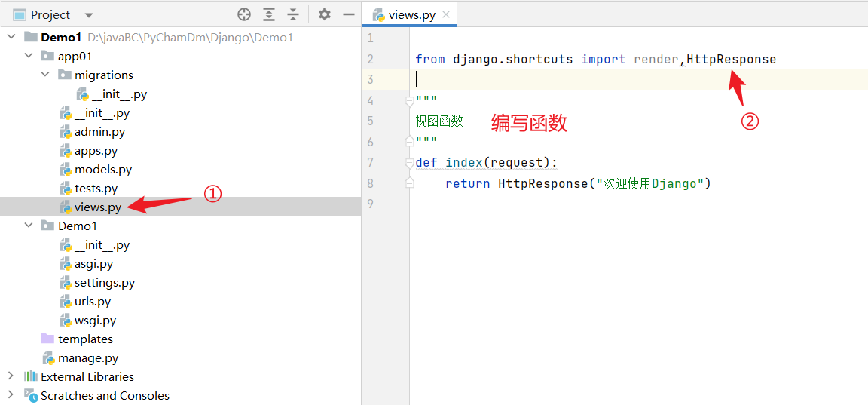Click the Scratches and Consoles icon
The image size is (868, 405).
click(x=31, y=396)
